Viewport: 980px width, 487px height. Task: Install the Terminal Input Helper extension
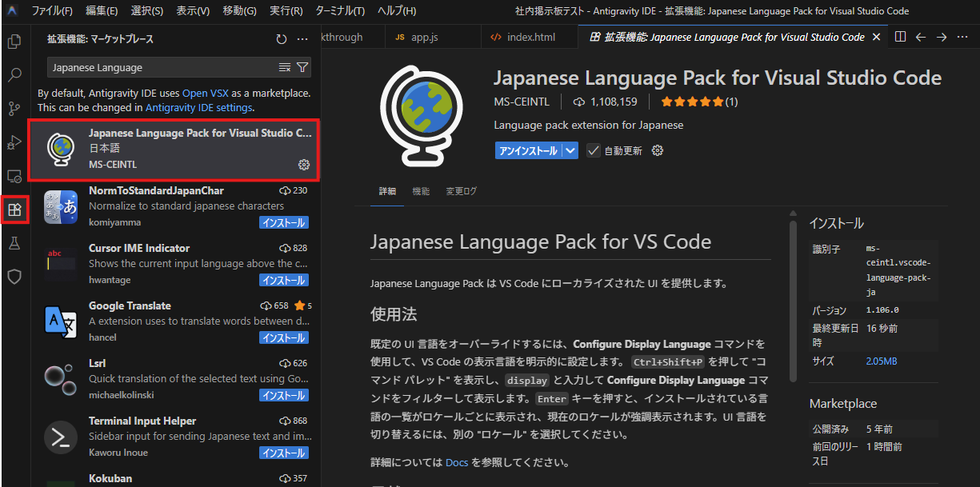283,453
